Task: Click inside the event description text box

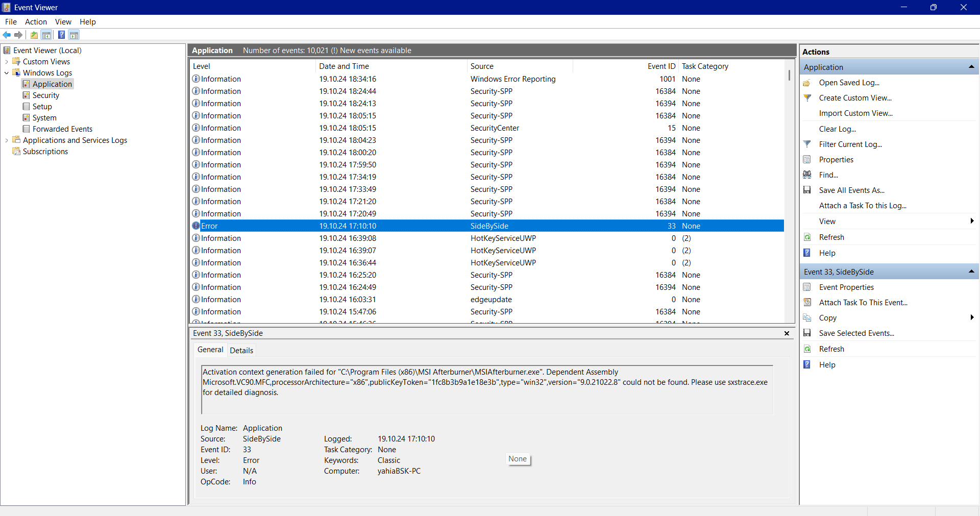Action: pyautogui.click(x=487, y=390)
